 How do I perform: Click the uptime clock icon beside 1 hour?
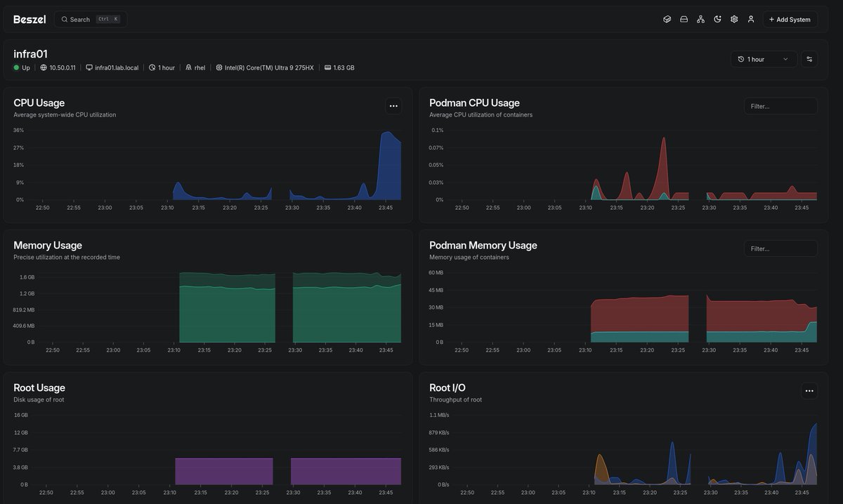point(152,68)
